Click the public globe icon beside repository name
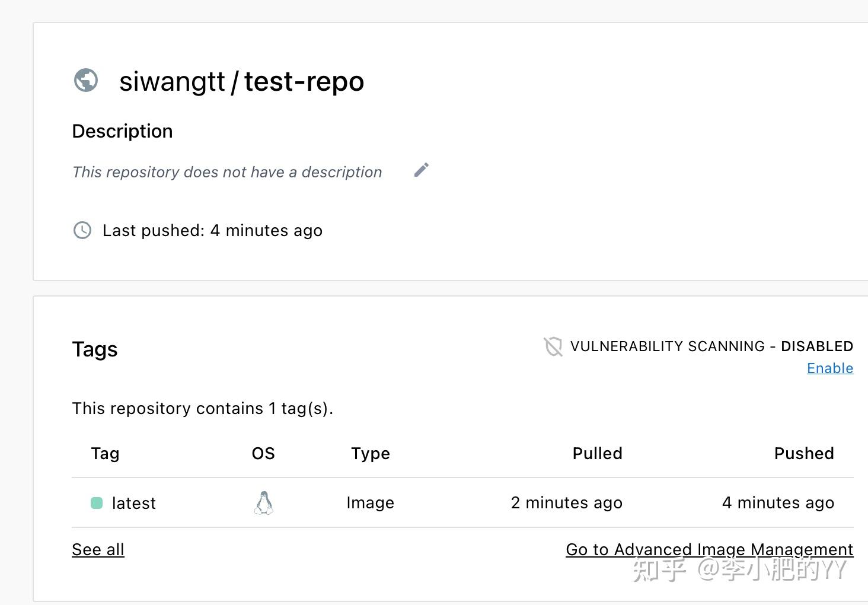The image size is (868, 605). pos(86,80)
